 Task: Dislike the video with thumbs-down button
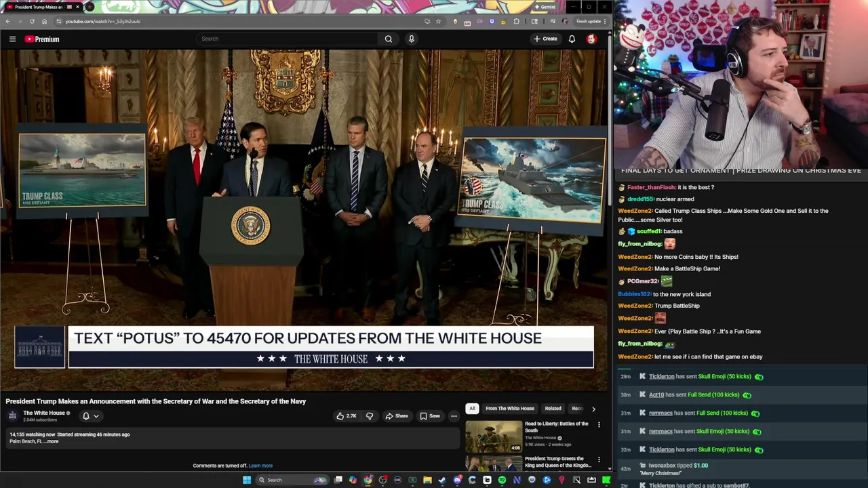point(370,416)
